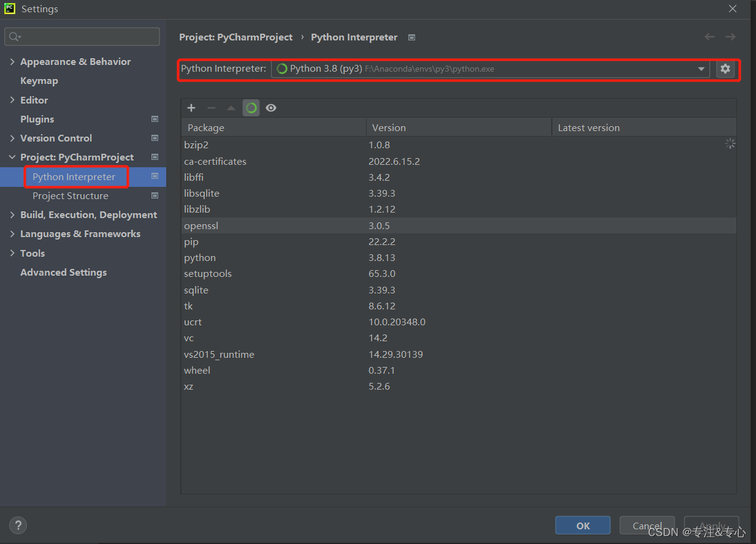The width and height of the screenshot is (756, 544).
Task: Select the ca-certificates package row
Action: (x=459, y=161)
